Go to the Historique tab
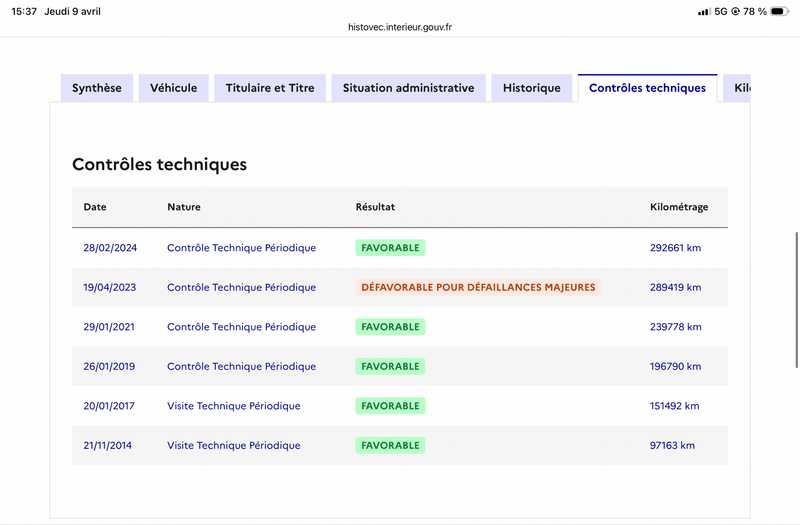Viewport: 800px width, 525px height. coord(532,88)
